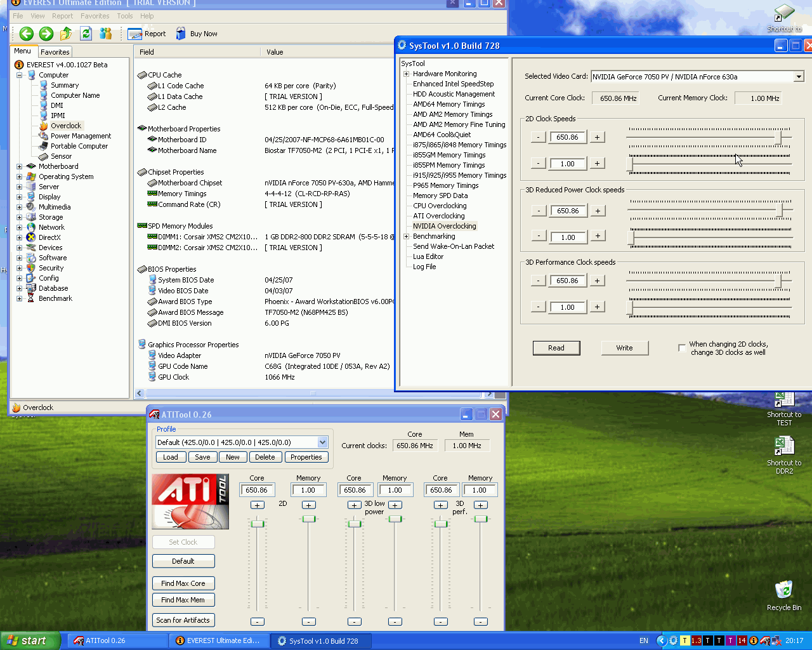Select the Overclock tree item
Viewport: 812px width, 650px height.
66,126
